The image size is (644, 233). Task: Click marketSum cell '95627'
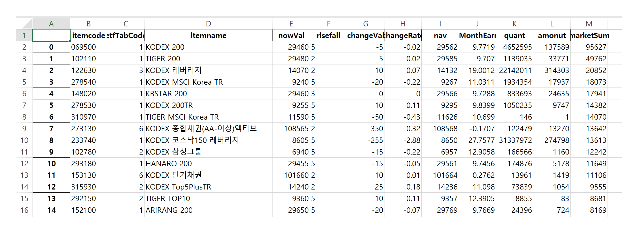[589, 47]
